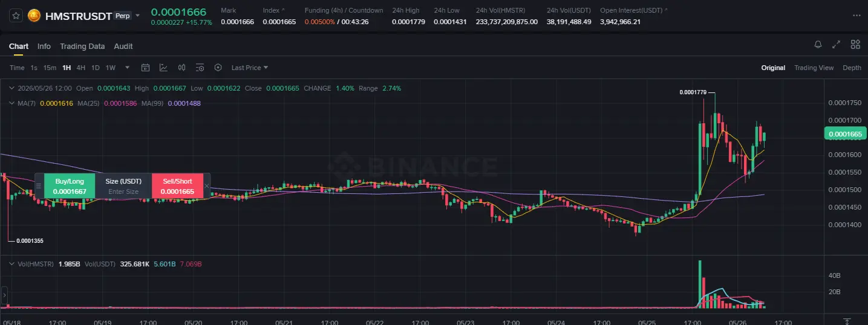The height and width of the screenshot is (325, 868).
Task: Switch to the Chart tab
Action: (x=19, y=47)
